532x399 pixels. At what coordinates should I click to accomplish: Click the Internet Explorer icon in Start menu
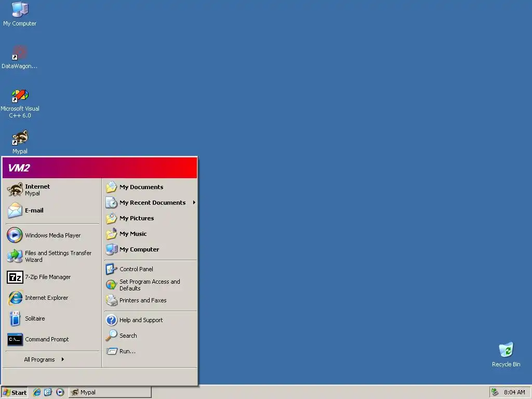click(15, 298)
